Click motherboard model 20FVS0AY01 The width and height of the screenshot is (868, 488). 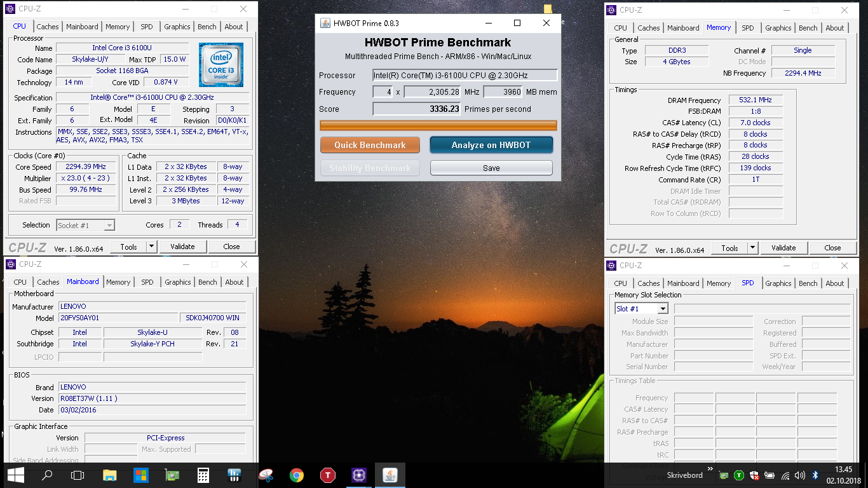tap(118, 318)
